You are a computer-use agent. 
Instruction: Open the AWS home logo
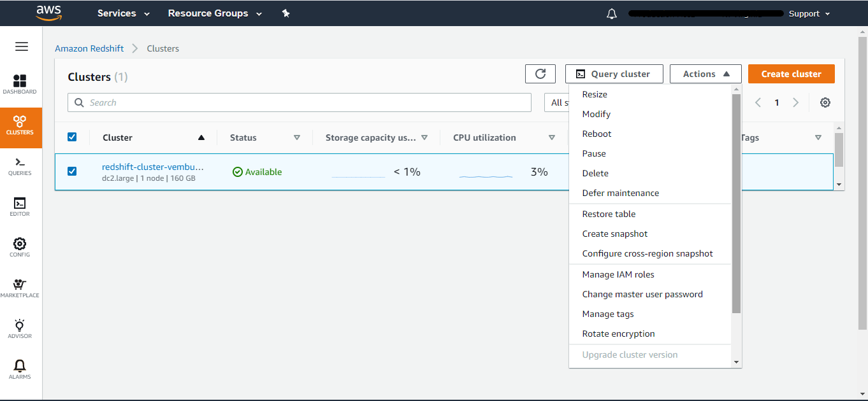49,13
